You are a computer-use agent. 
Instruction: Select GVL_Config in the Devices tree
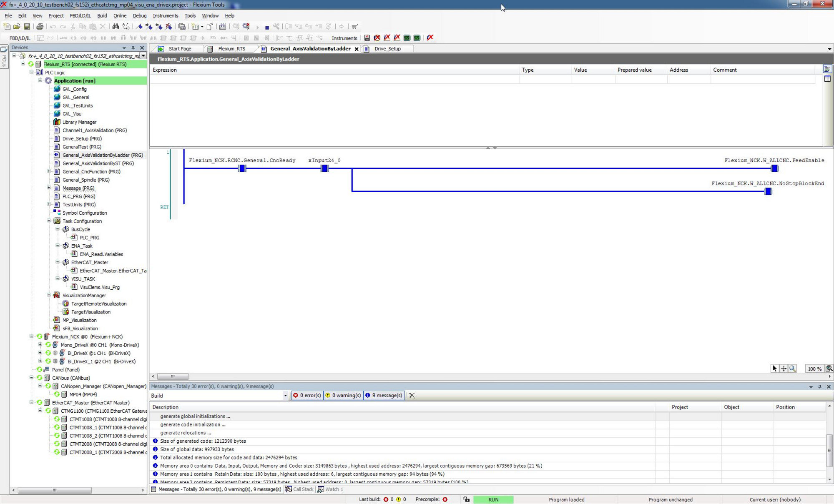[x=74, y=89]
